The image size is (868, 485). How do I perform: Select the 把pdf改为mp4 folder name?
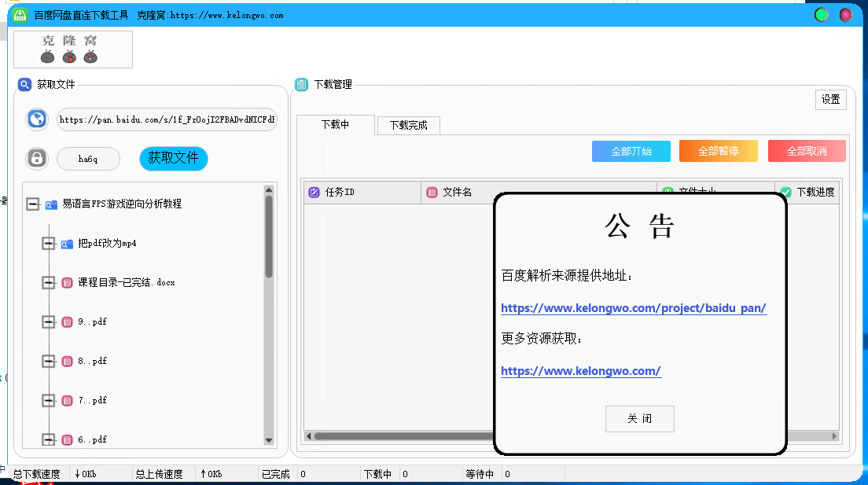pyautogui.click(x=107, y=243)
